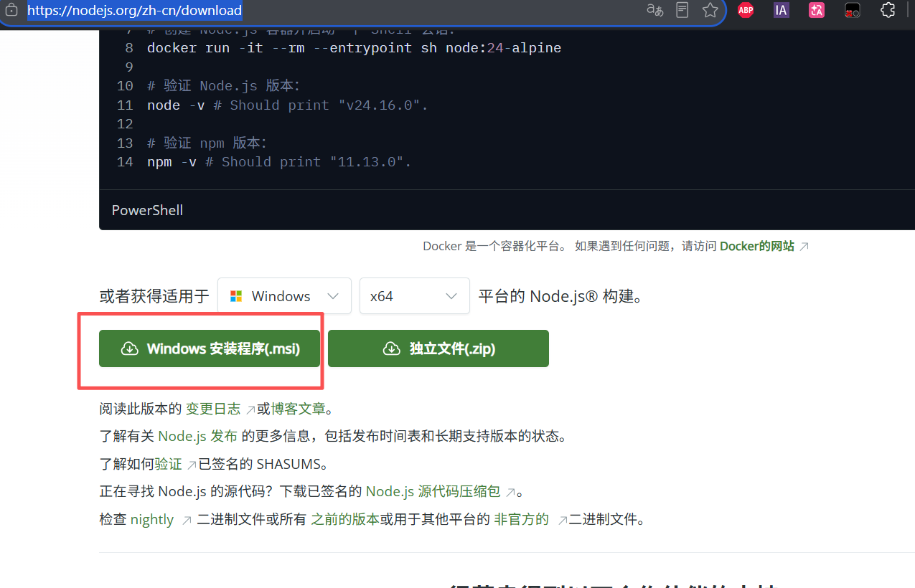Open the x64 architecture dropdown

[415, 296]
